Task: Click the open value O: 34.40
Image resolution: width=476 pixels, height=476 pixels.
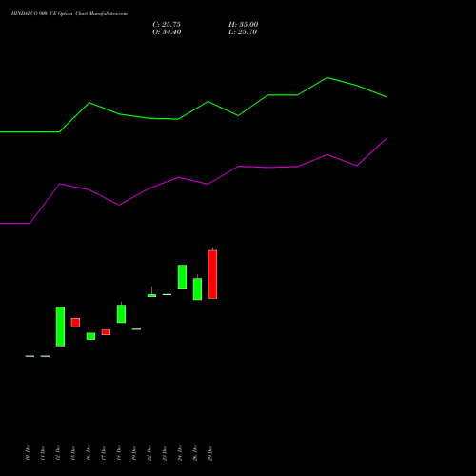Action: [167, 32]
